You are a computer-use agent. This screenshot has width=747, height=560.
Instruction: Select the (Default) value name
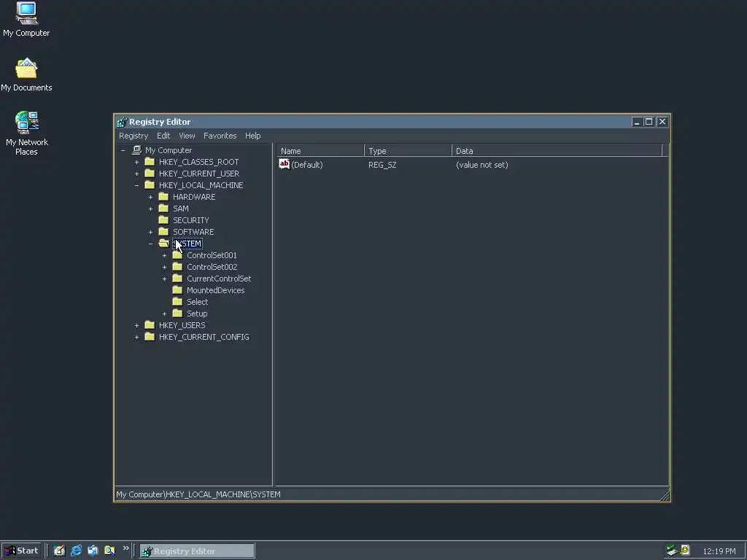point(307,165)
